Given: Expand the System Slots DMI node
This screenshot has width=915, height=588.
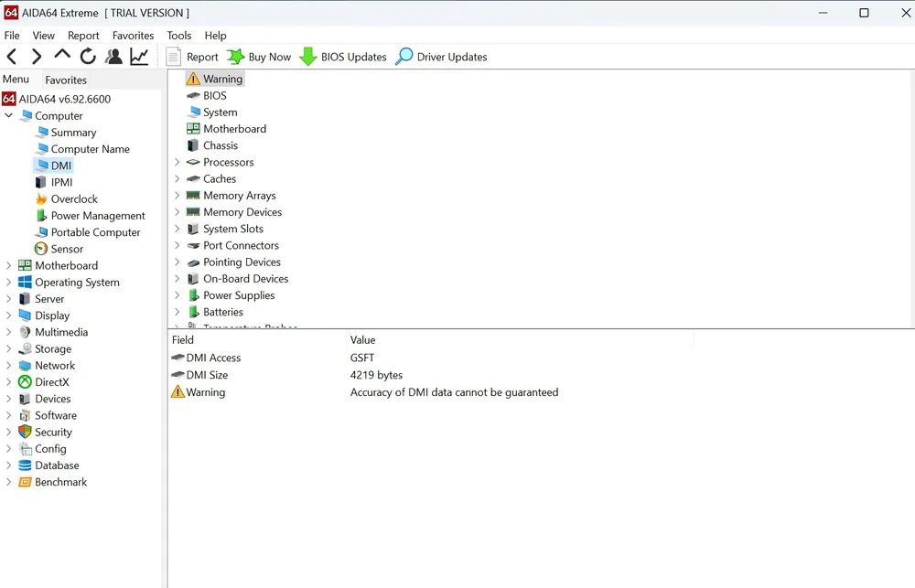Looking at the screenshot, I should tap(178, 229).
